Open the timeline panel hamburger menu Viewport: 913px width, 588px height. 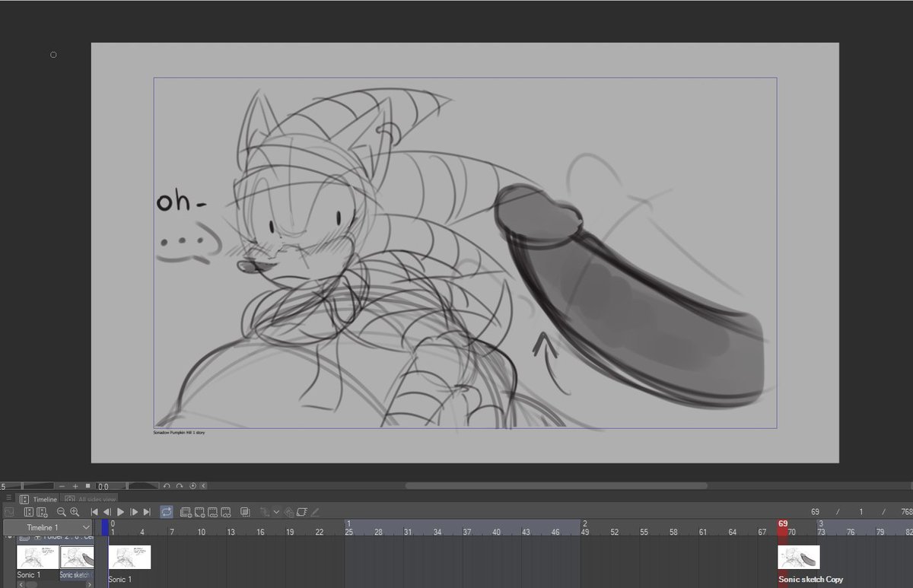coord(9,497)
